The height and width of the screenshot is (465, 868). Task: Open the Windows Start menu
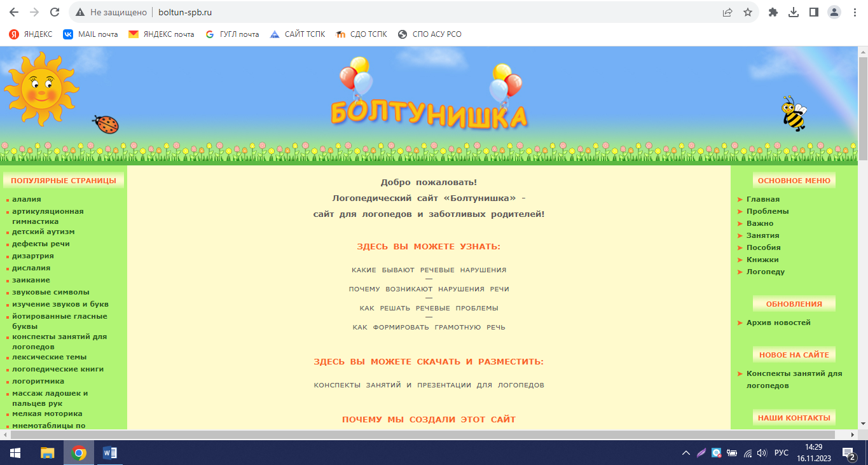(15, 453)
